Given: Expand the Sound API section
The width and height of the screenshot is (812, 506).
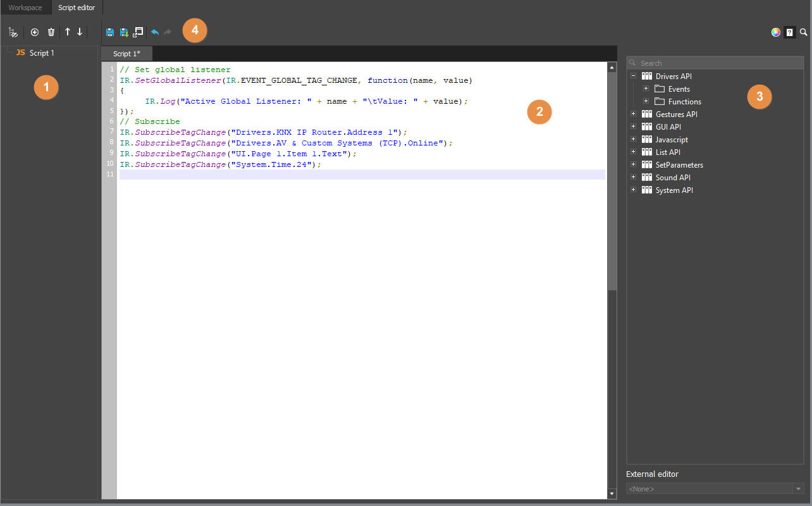Looking at the screenshot, I should click(x=633, y=176).
